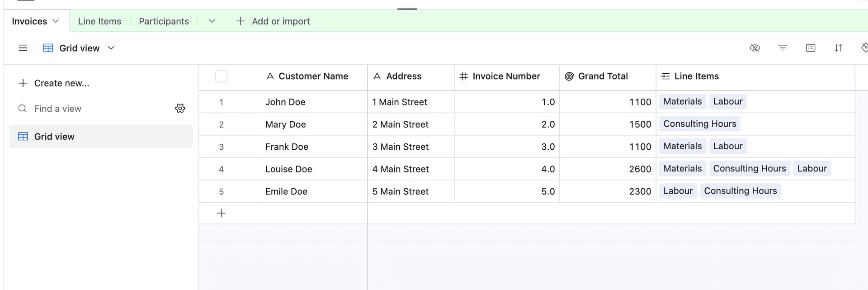Click the search magnifier icon beside Find a view
The image size is (868, 290).
tap(22, 109)
